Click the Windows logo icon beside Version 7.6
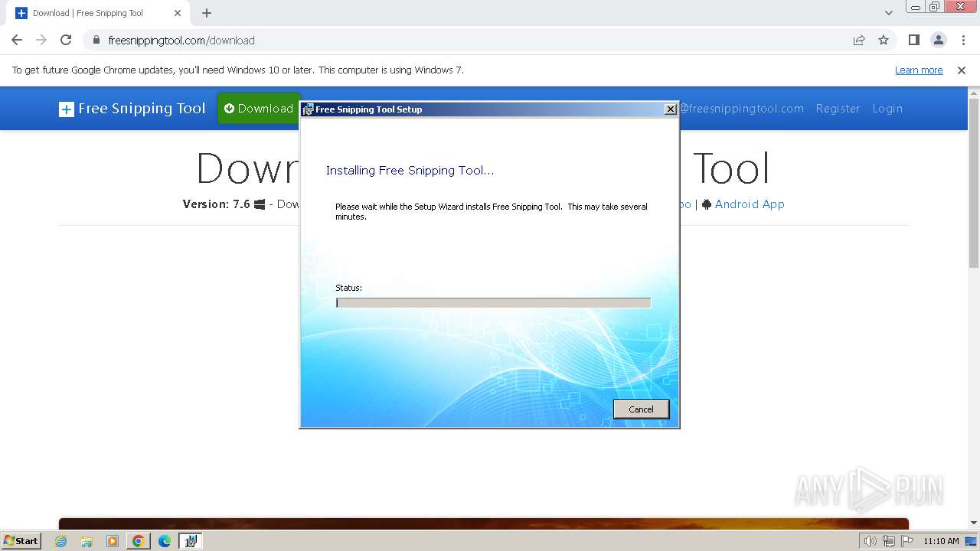980x551 pixels. [x=260, y=204]
